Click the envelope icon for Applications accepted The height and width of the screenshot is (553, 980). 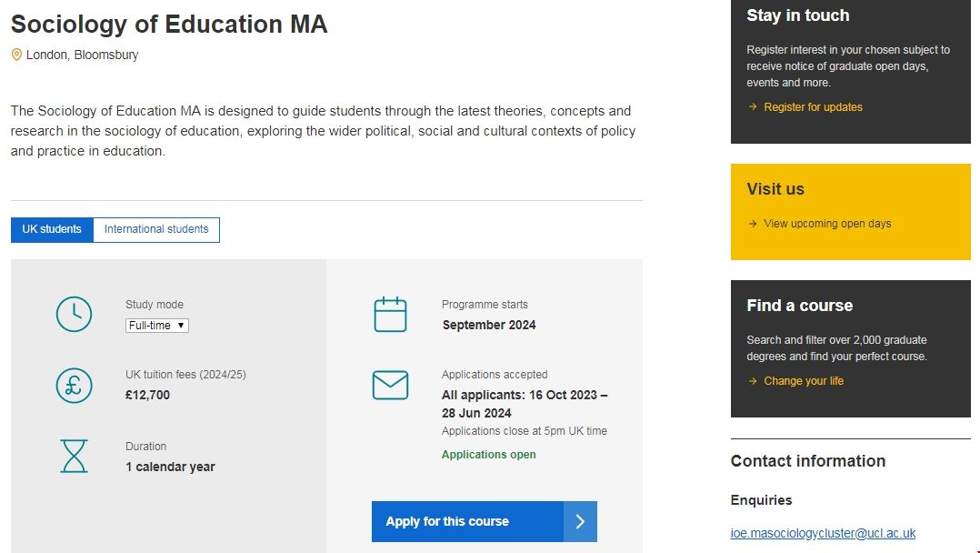pyautogui.click(x=390, y=385)
